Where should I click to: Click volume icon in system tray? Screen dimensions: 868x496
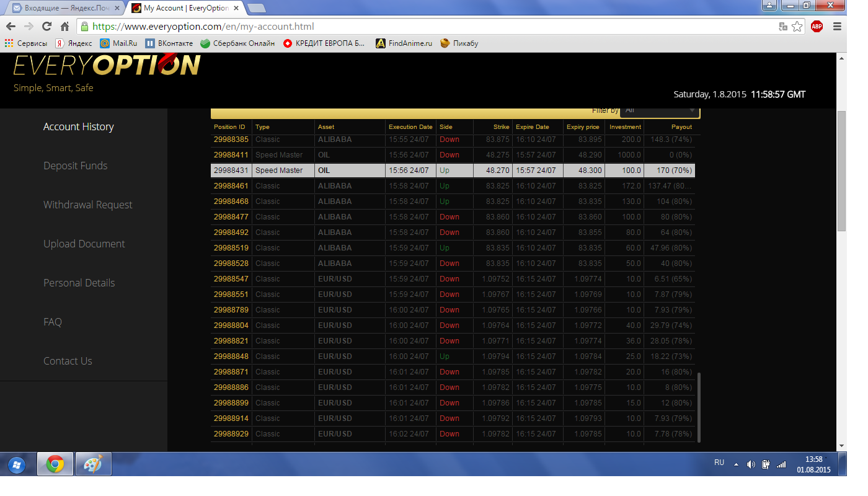click(751, 464)
